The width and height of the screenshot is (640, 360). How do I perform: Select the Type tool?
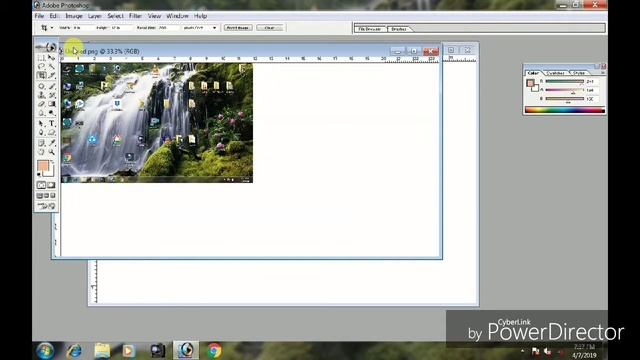coord(51,123)
